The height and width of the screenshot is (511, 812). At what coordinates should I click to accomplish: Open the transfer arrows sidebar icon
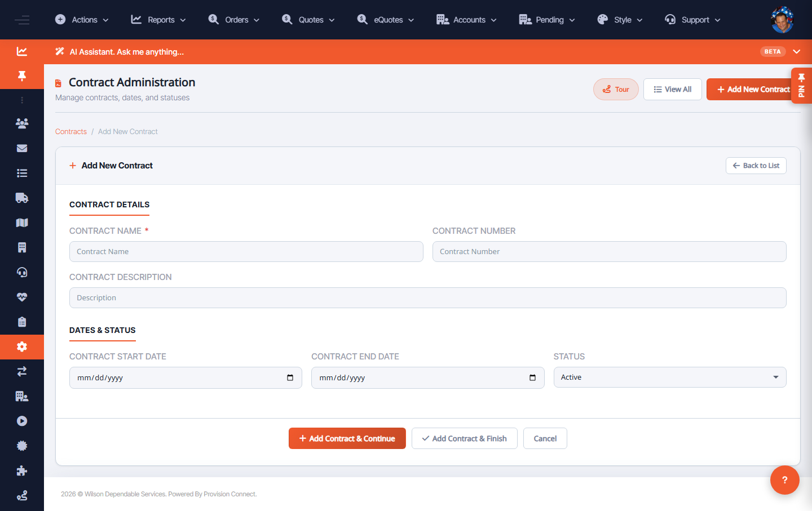(x=22, y=371)
